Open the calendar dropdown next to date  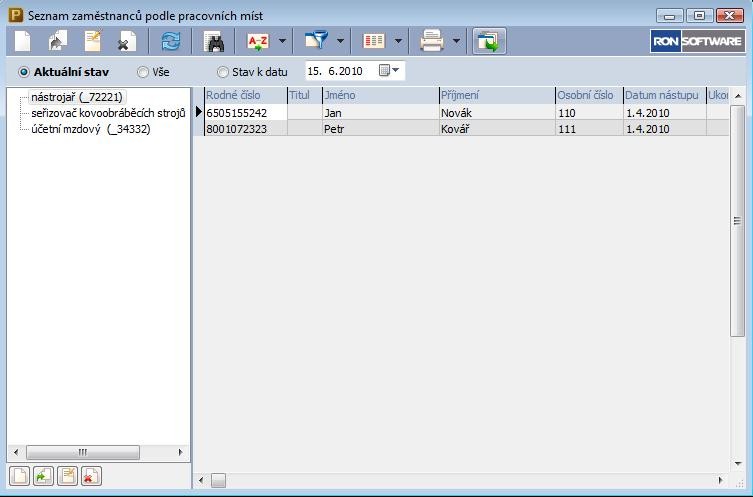pyautogui.click(x=389, y=71)
